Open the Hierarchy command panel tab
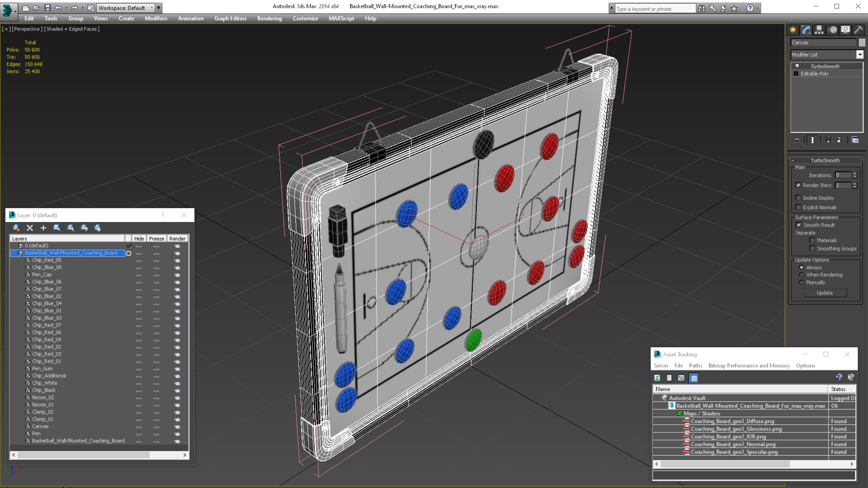Image resolution: width=868 pixels, height=488 pixels. (x=819, y=30)
